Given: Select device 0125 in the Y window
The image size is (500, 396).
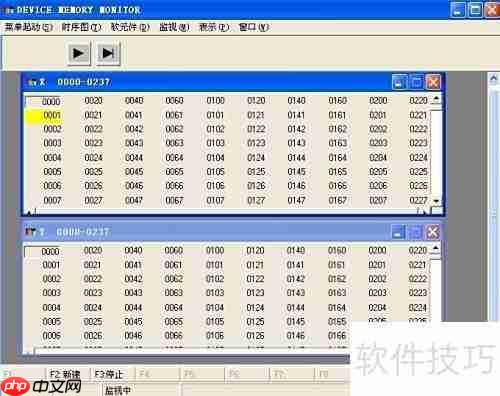Looking at the screenshot, I should tap(255, 322).
